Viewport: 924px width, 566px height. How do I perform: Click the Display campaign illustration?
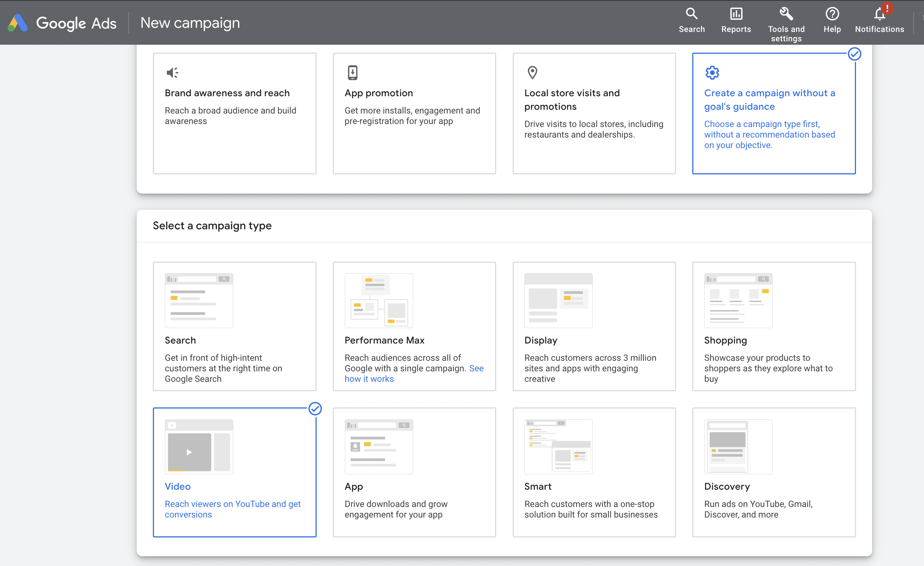pos(559,301)
